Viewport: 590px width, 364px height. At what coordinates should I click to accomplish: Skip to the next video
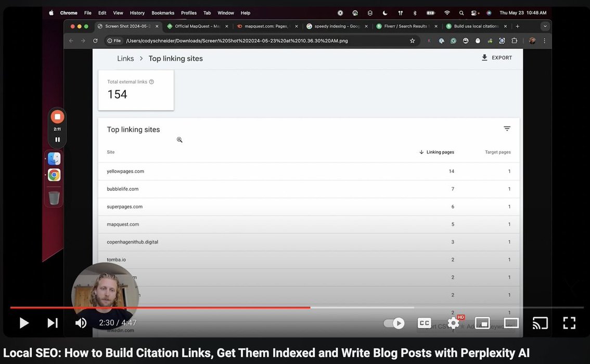53,323
